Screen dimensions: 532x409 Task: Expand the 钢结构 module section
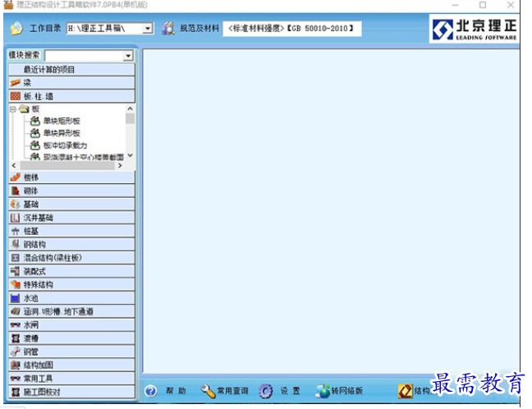pyautogui.click(x=71, y=245)
